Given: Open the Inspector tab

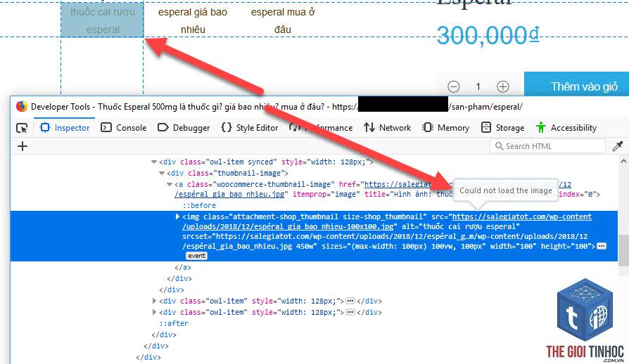Looking at the screenshot, I should point(65,128).
